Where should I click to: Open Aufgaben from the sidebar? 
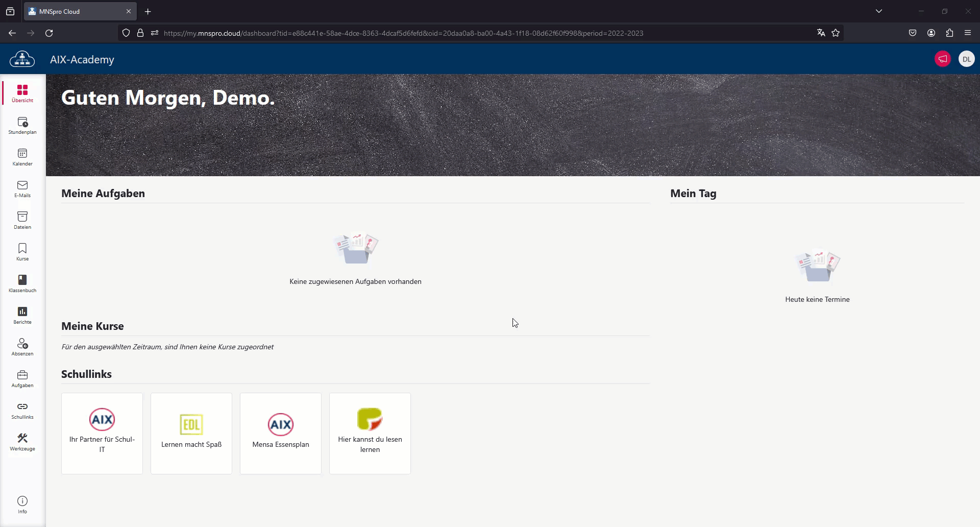point(22,379)
